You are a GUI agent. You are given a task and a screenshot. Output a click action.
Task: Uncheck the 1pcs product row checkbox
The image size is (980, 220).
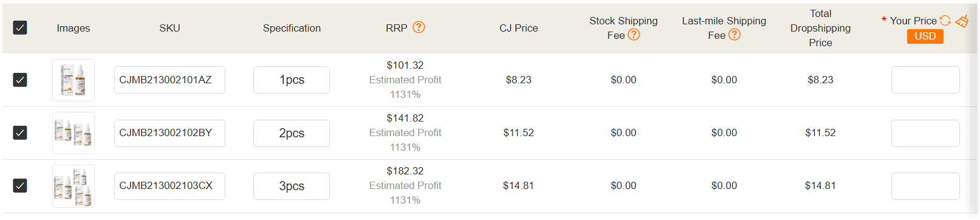(x=20, y=80)
